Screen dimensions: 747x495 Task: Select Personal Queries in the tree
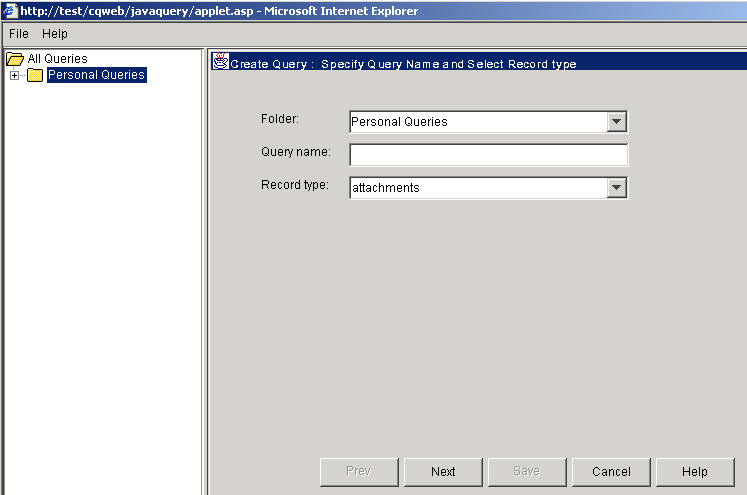[97, 75]
